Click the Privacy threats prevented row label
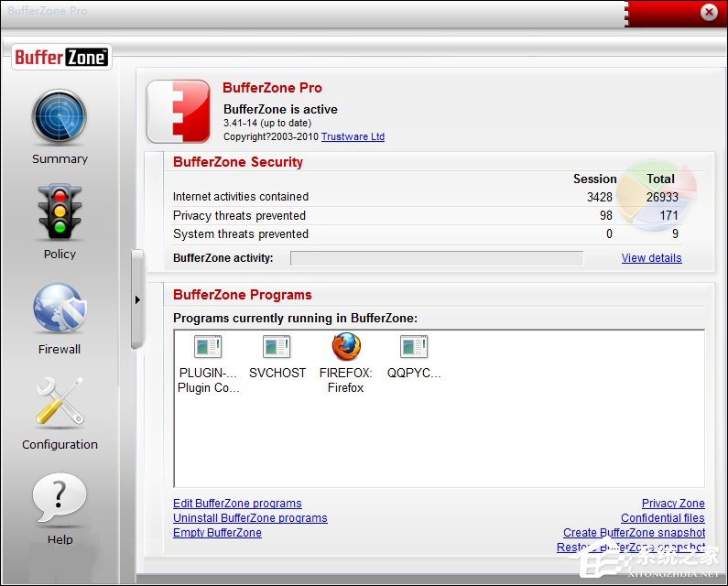Screen dimensions: 728x586 click(x=239, y=215)
